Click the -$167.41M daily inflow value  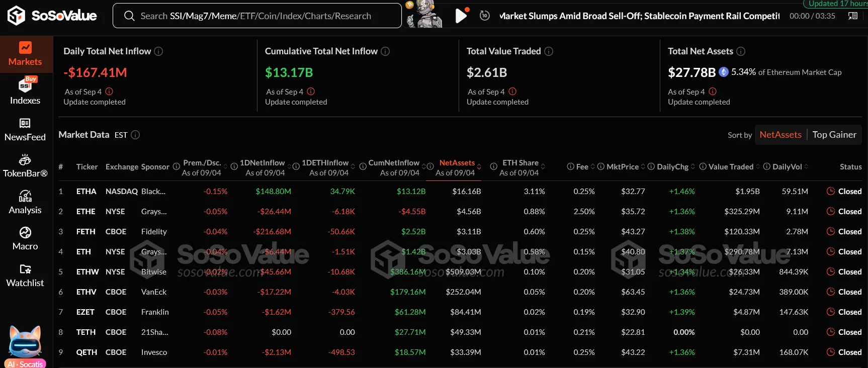coord(95,72)
